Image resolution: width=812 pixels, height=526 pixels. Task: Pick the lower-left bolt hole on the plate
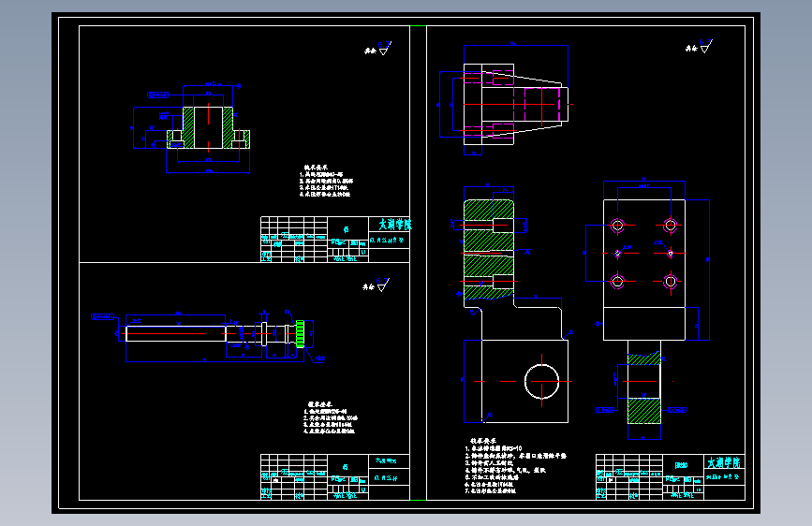pos(617,282)
